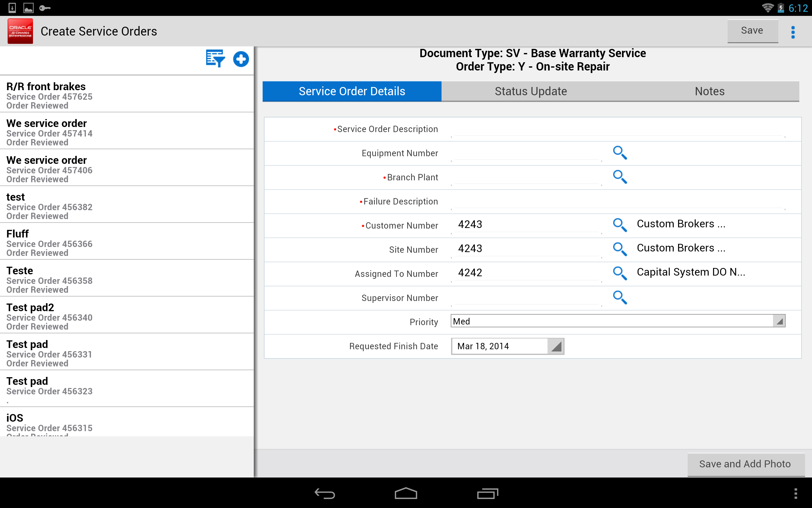The image size is (812, 508).
Task: Open the Requested Finish Date picker
Action: [x=507, y=346]
